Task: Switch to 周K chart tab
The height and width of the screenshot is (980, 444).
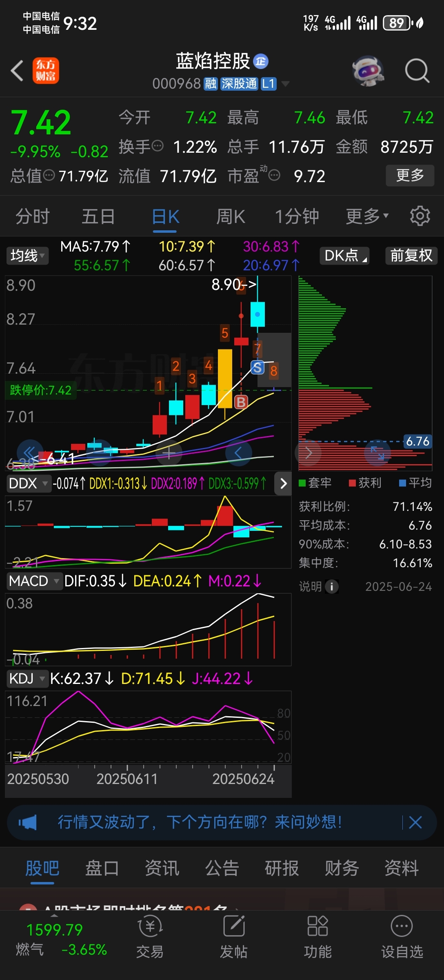Action: coord(231,216)
